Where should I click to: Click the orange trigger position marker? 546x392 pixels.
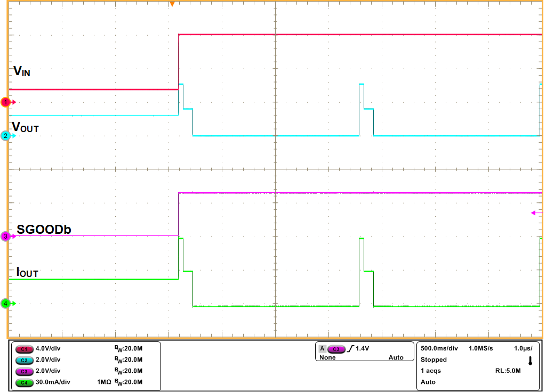(x=172, y=4)
